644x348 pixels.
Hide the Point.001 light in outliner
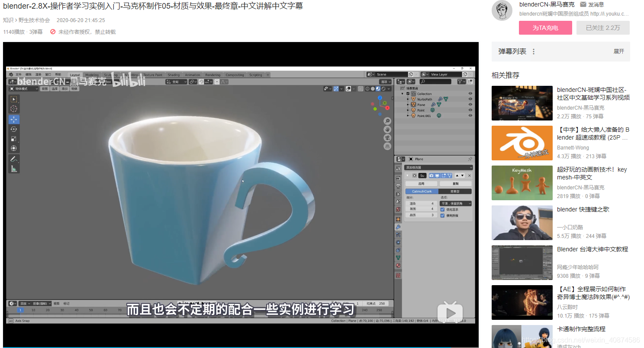470,115
